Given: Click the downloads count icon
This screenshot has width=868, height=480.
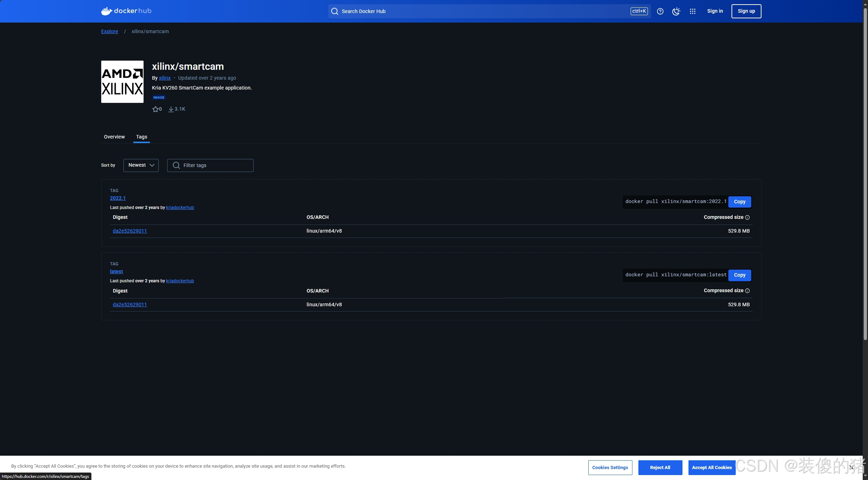Looking at the screenshot, I should pos(171,109).
